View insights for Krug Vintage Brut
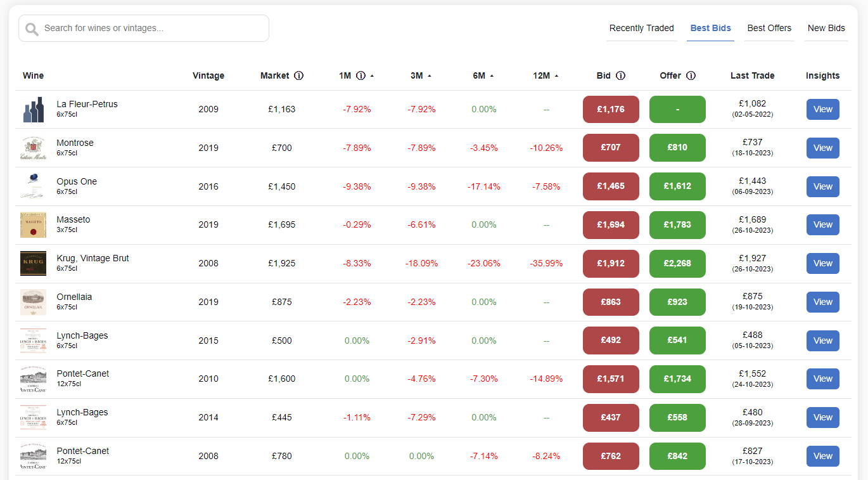The height and width of the screenshot is (480, 868). click(823, 263)
